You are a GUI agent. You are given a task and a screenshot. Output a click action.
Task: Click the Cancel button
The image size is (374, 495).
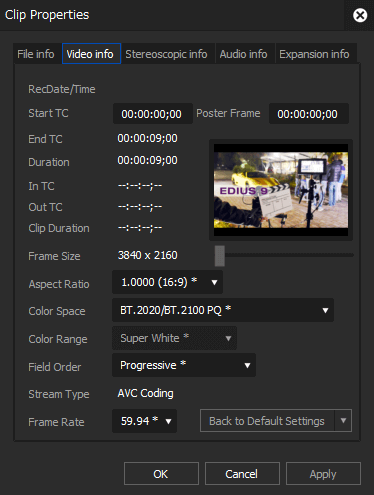tap(242, 474)
